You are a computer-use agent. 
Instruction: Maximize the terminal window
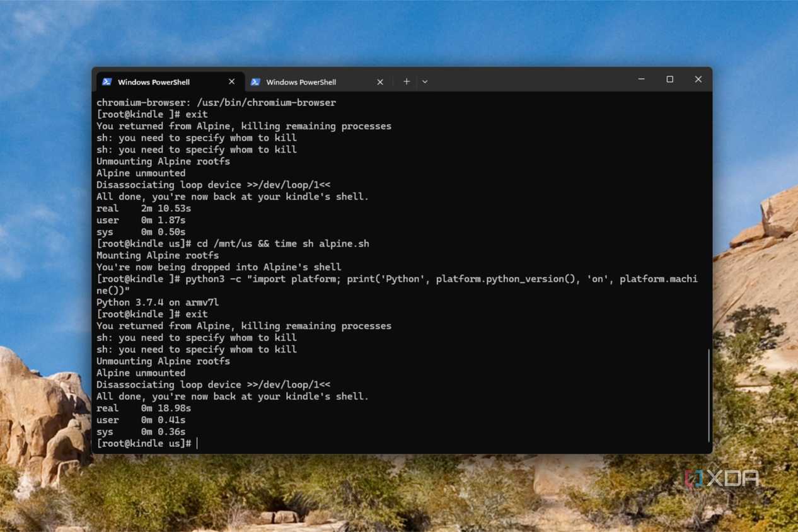coord(669,79)
